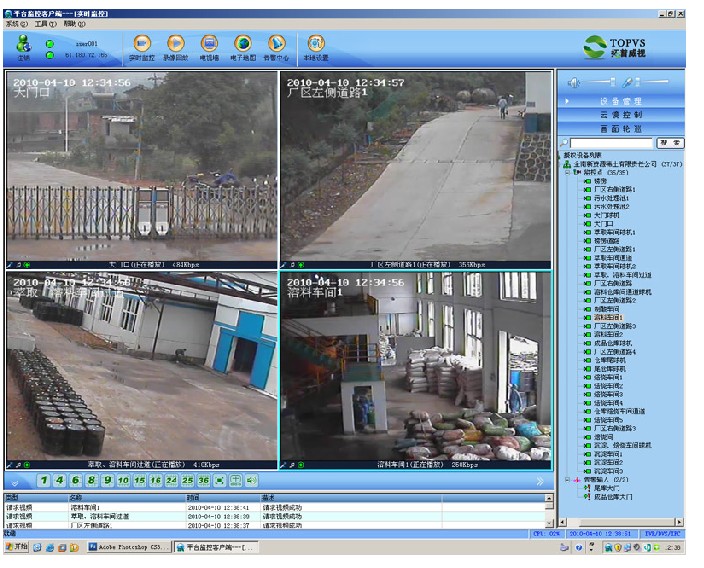This screenshot has width=704, height=568.
Task: Open the PTZ control (云台控制) panel
Action: click(x=620, y=115)
